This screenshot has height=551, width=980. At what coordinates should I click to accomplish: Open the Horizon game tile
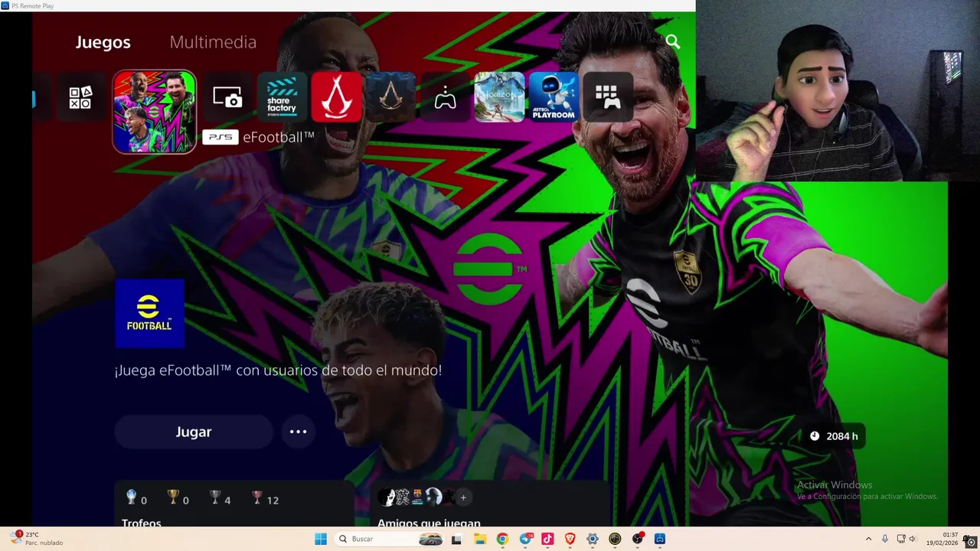[499, 97]
